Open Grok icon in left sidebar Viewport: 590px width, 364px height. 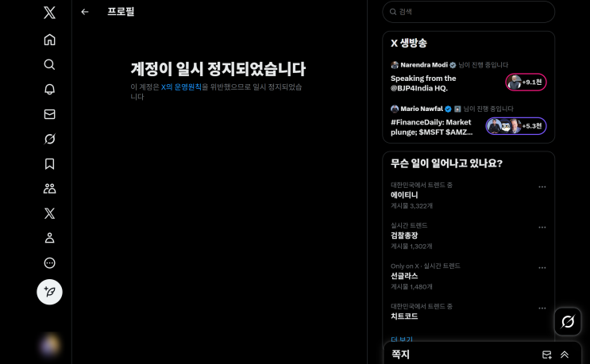[x=49, y=139]
